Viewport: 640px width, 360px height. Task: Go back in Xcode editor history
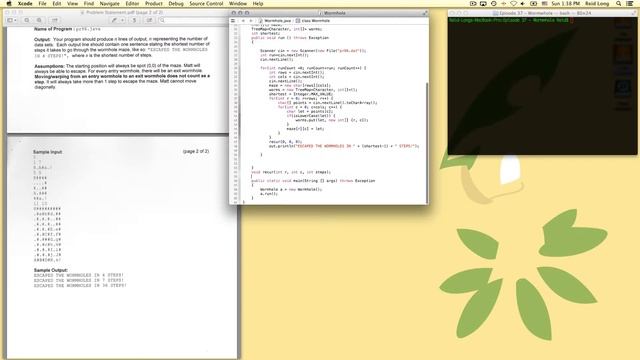pyautogui.click(x=243, y=20)
